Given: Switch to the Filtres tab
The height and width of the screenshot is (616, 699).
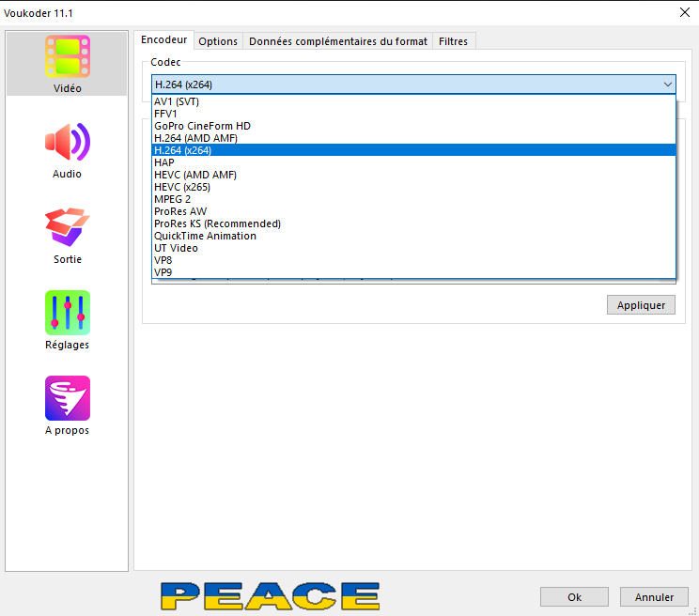Looking at the screenshot, I should click(453, 41).
